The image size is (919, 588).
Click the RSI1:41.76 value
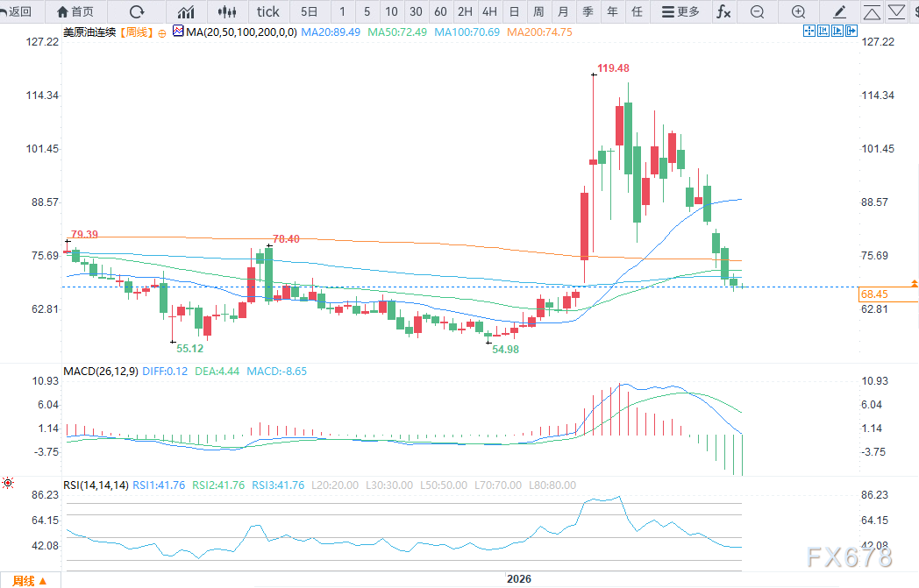(159, 485)
